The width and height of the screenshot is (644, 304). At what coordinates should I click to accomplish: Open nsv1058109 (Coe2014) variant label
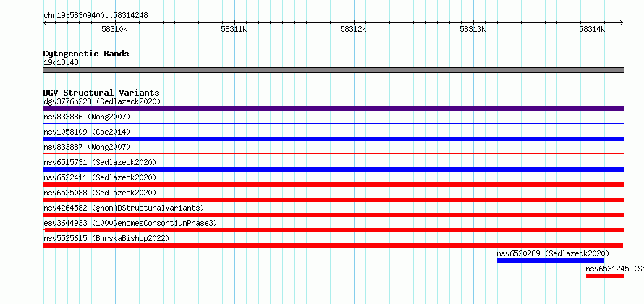point(87,132)
